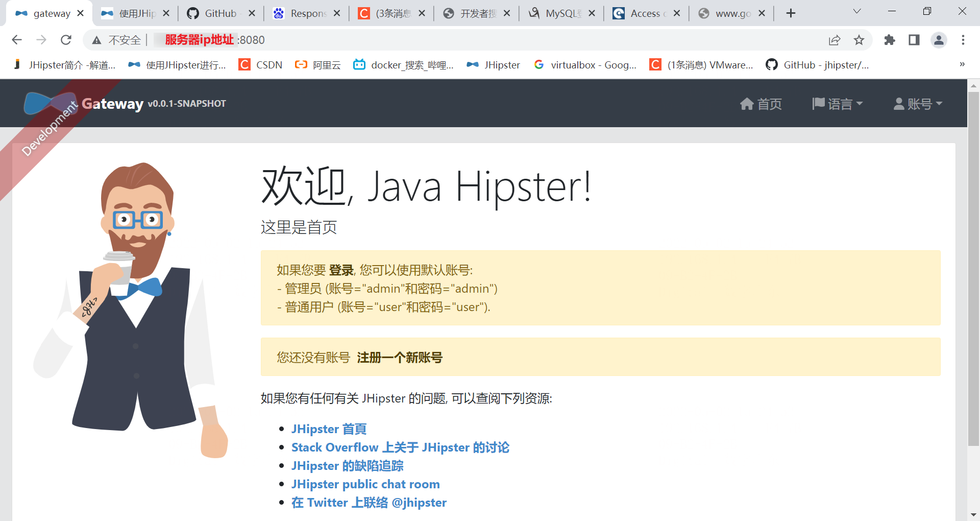Bookmark this page with the star icon
The width and height of the screenshot is (980, 521).
pos(859,40)
